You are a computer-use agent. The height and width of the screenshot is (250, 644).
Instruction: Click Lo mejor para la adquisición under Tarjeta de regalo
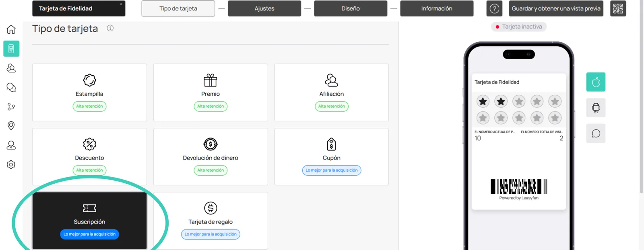click(211, 234)
